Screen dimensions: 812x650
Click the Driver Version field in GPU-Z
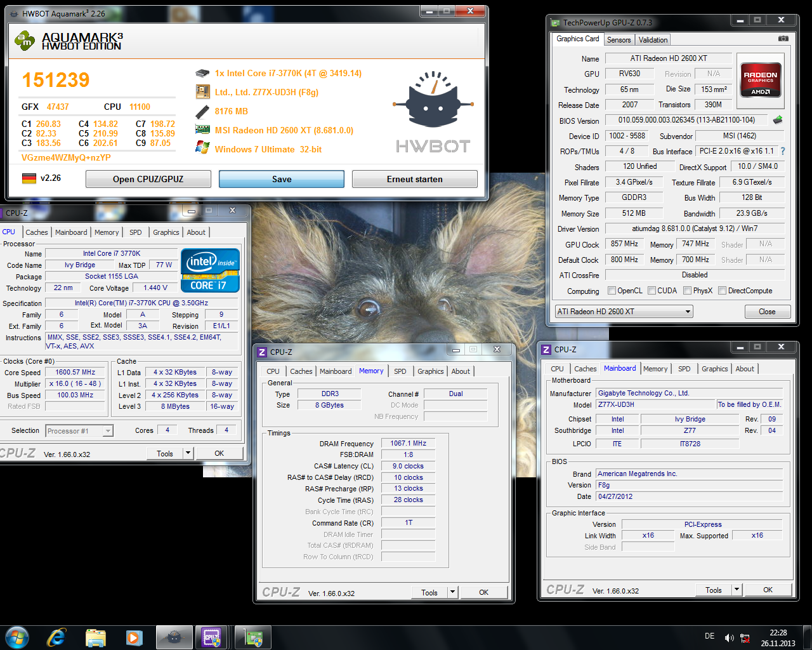pyautogui.click(x=695, y=229)
